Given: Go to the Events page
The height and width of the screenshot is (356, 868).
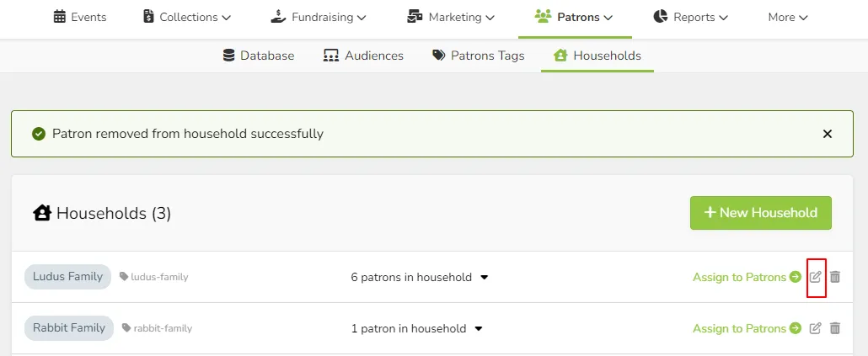Looking at the screenshot, I should (80, 17).
